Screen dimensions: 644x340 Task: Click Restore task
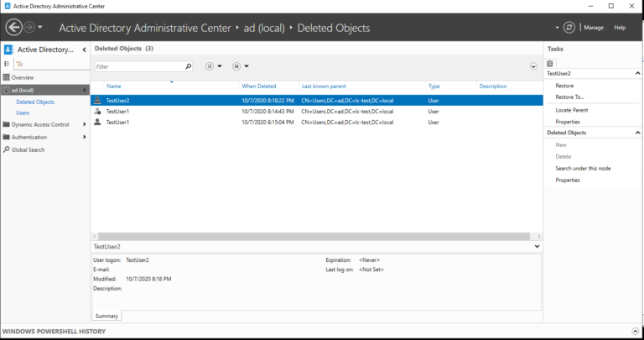pyautogui.click(x=564, y=86)
